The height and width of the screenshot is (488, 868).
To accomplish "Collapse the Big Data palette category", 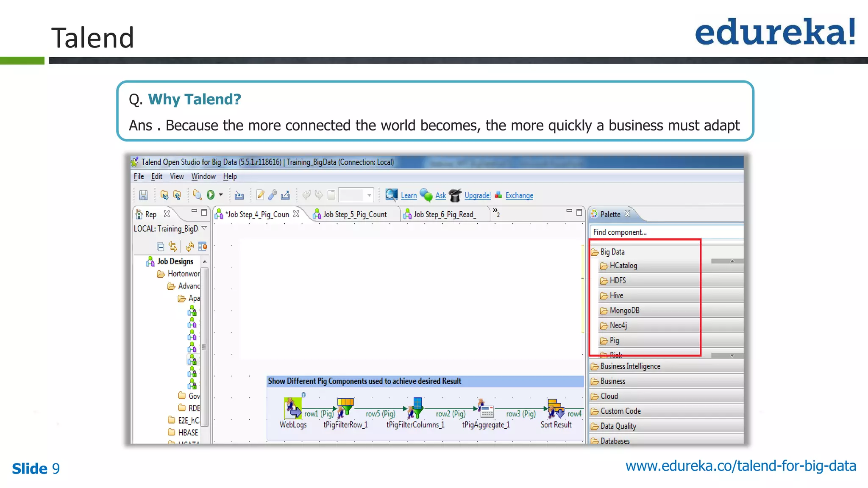I will click(x=608, y=252).
